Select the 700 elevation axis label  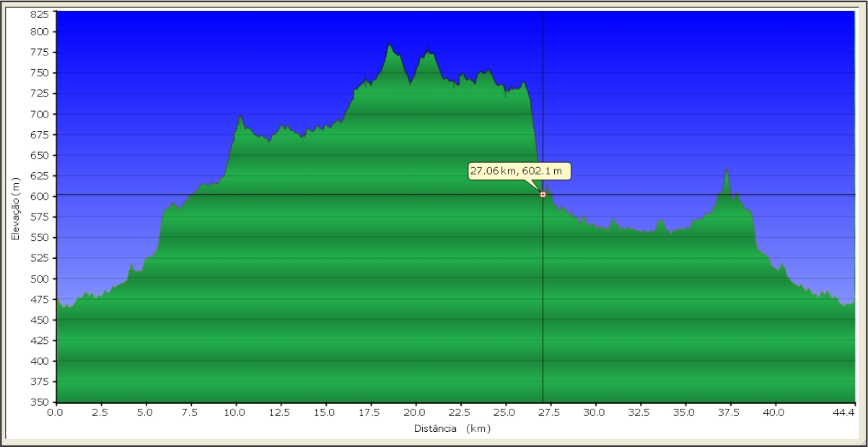click(40, 114)
